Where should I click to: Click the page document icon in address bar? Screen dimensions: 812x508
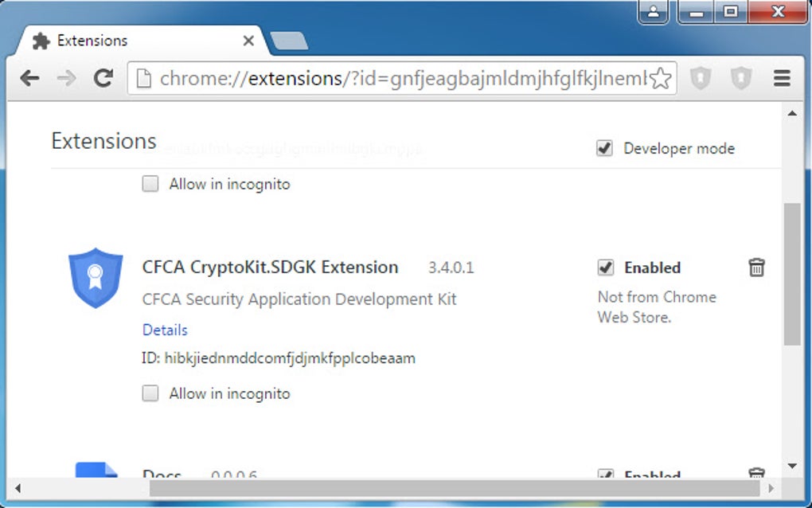click(x=142, y=78)
